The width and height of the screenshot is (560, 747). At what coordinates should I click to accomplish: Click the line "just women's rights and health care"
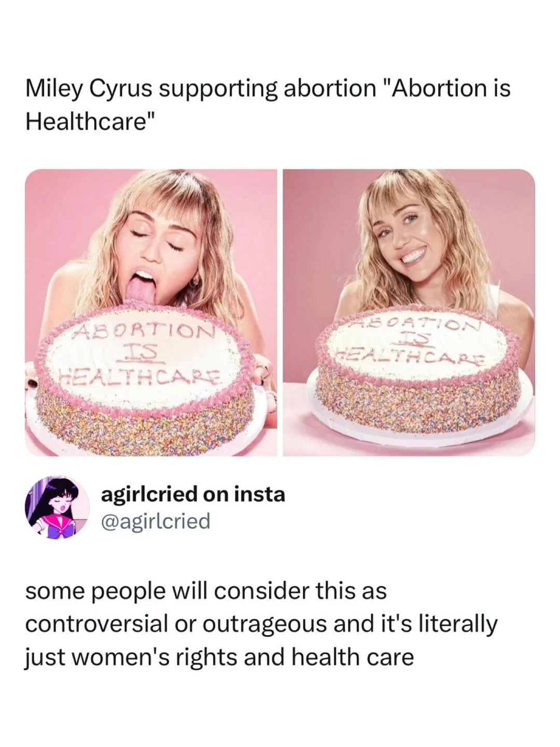[219, 657]
